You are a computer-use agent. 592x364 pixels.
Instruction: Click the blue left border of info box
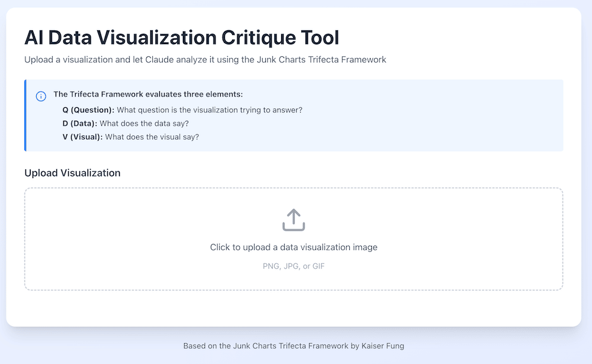pyautogui.click(x=25, y=115)
